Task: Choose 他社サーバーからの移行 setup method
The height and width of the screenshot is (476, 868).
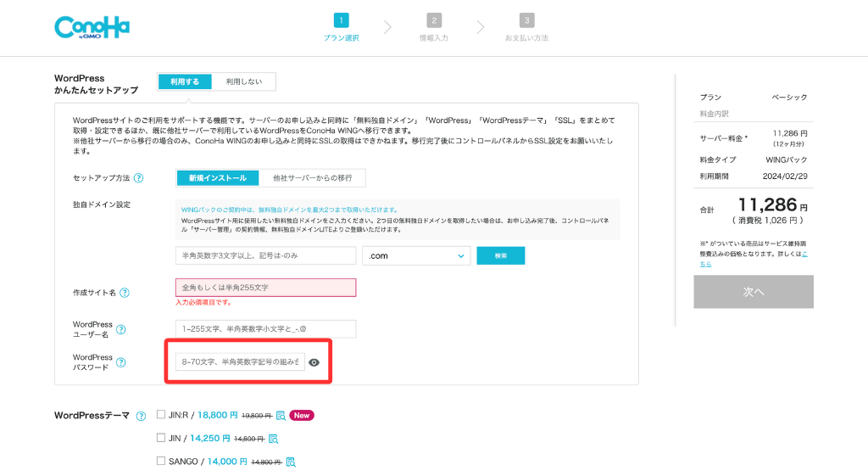Action: tap(312, 178)
